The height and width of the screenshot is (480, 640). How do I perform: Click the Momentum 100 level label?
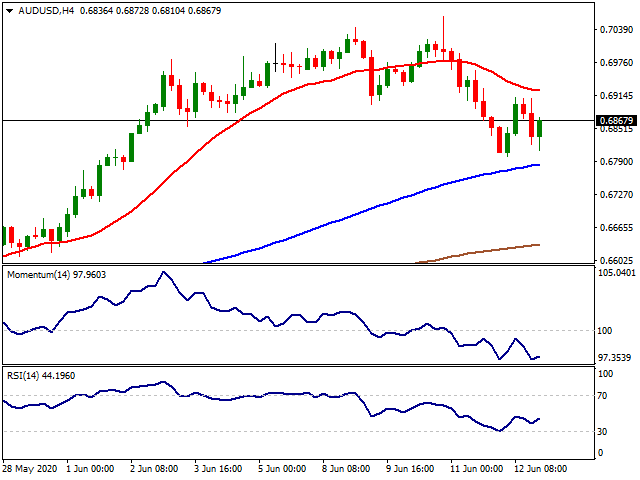pos(604,331)
